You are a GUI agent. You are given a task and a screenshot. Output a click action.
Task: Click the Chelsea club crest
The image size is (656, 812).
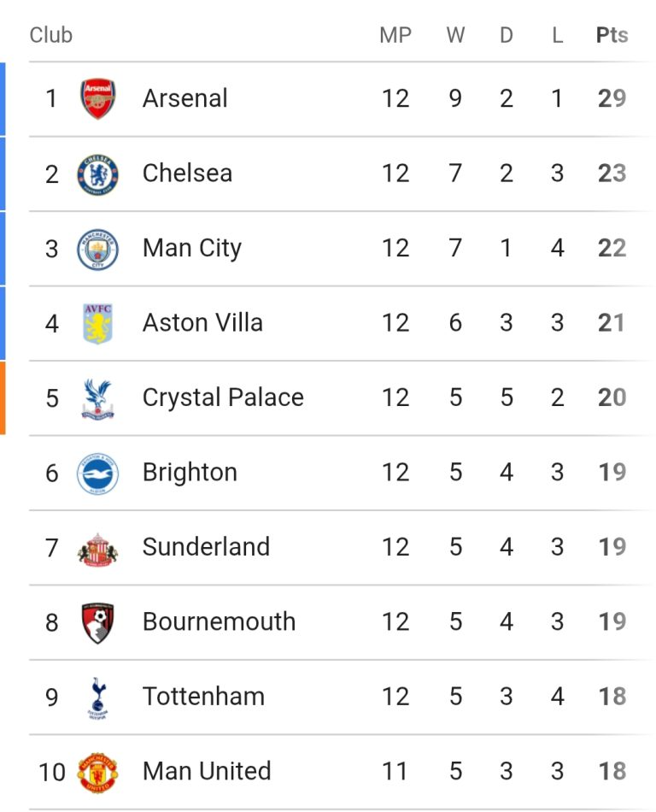pos(97,174)
